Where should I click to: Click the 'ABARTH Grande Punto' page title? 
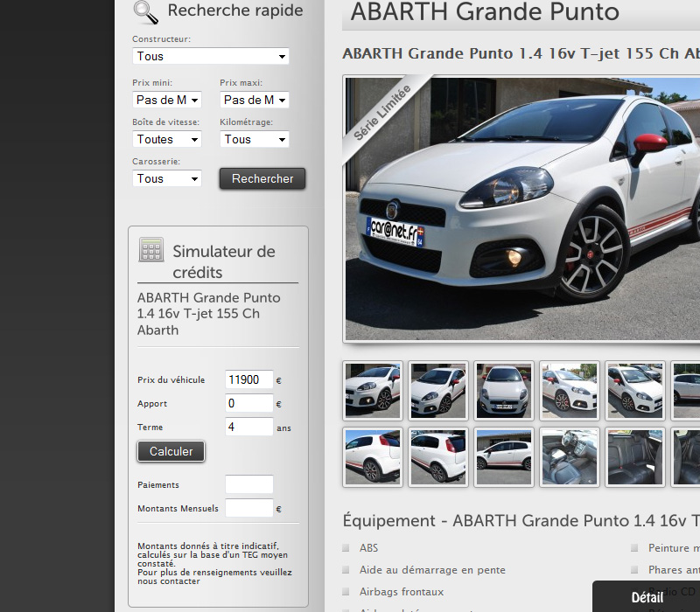click(x=485, y=11)
